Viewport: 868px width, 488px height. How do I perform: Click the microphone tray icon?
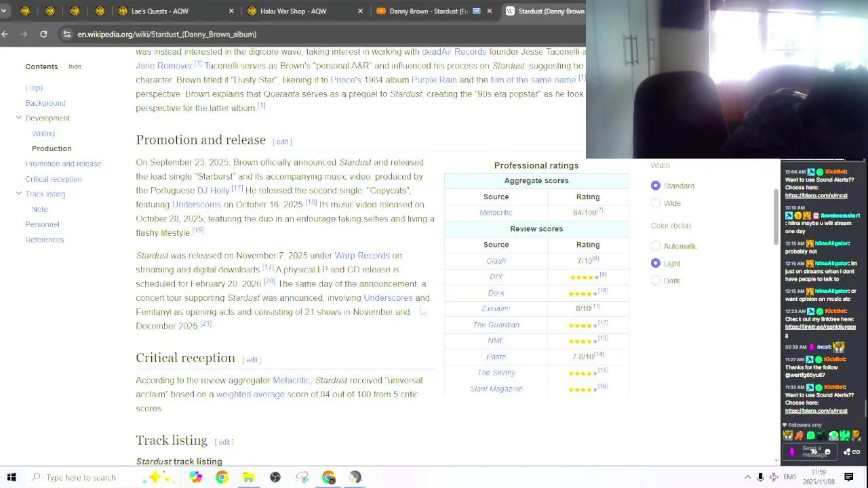[760, 477]
